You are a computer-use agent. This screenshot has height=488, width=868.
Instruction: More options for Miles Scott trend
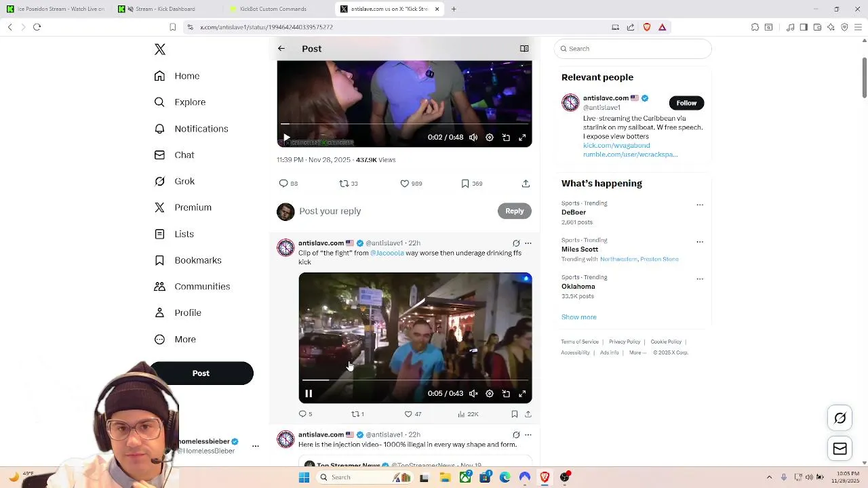(x=700, y=242)
